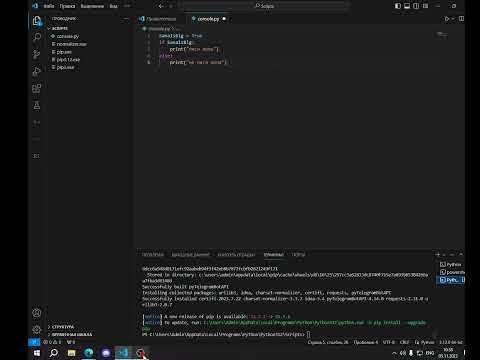This screenshot has height=360, width=480.
Task: Open Customize Layout icon in title bar
Action: 425,6
